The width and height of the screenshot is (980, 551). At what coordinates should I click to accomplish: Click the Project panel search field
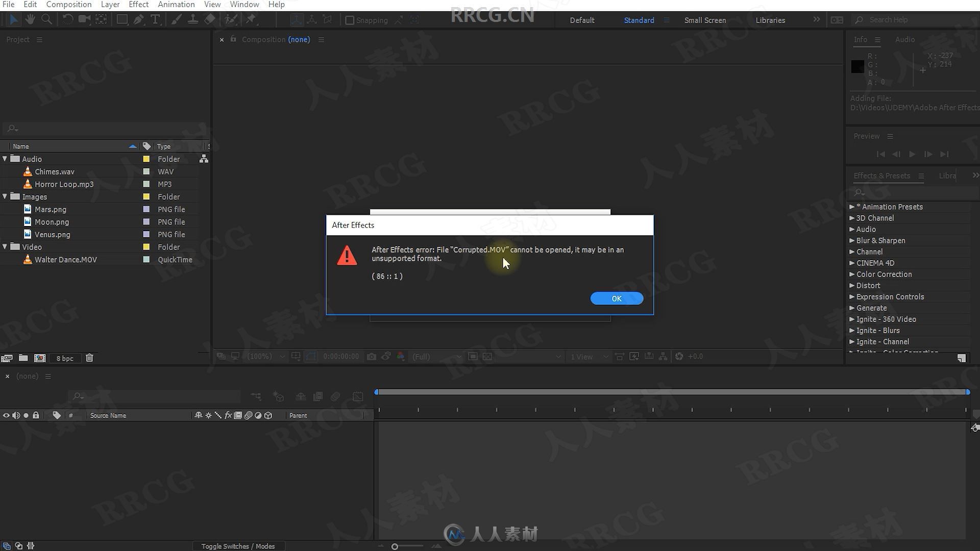click(x=105, y=129)
